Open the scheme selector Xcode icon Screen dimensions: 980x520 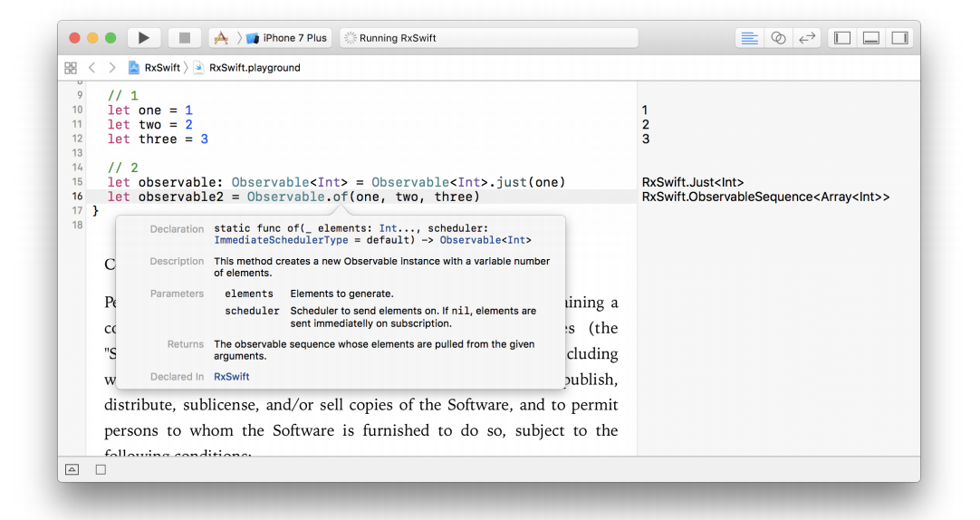pyautogui.click(x=221, y=38)
